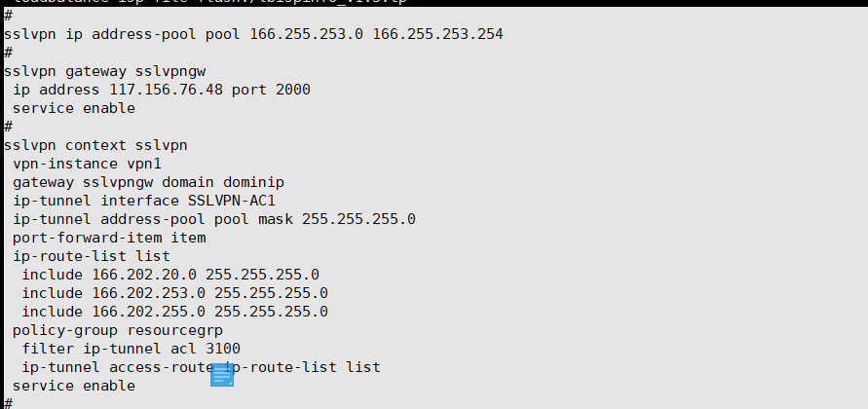The height and width of the screenshot is (409, 868).
Task: Click the "include 166.202.255.0" route entry
Action: pos(174,312)
